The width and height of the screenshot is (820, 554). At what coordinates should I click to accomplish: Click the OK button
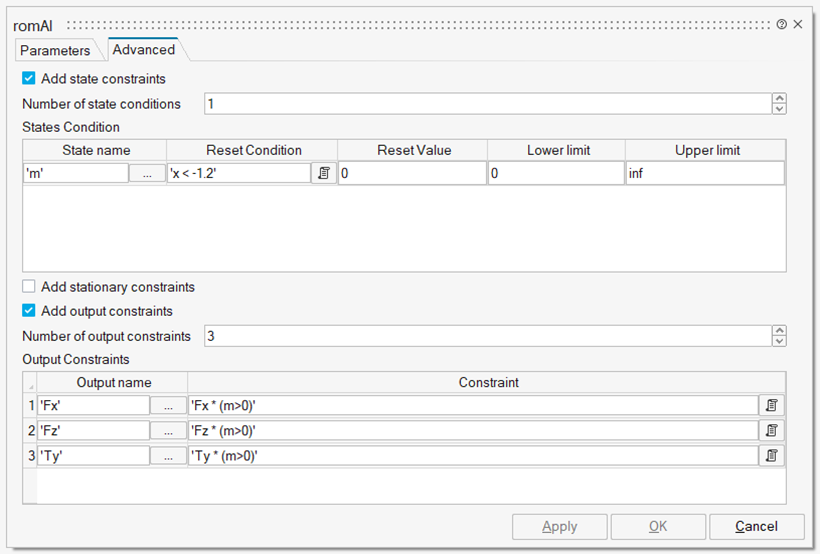657,526
